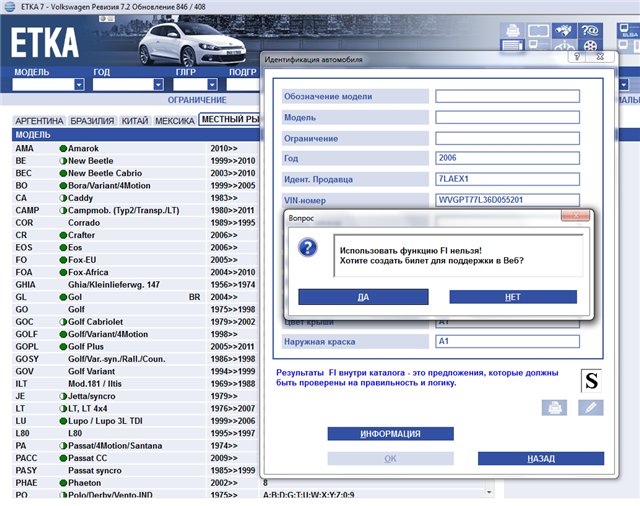
Task: Click the Модель input field in dialog
Action: (507, 118)
